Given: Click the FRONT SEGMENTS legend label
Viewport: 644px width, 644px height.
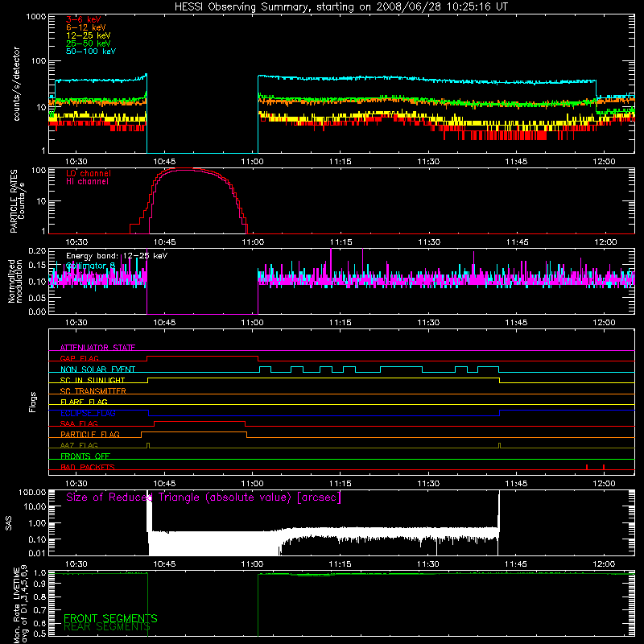Looking at the screenshot, I should tap(110, 618).
